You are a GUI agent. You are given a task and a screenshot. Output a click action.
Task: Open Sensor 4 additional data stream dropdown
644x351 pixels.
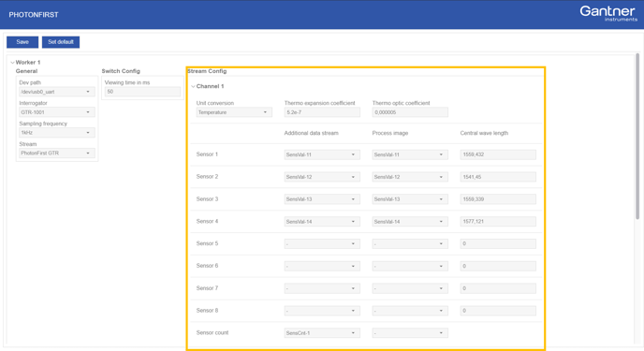click(x=322, y=222)
